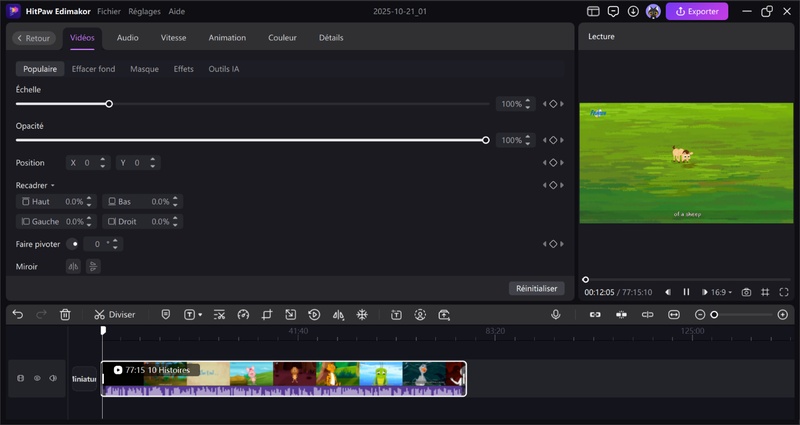Click the Diviser split tool
800x425 pixels.
pos(115,314)
